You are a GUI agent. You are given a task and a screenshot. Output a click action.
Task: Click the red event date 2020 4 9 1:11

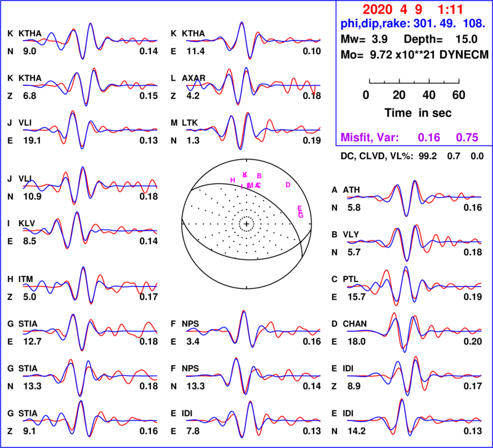(412, 9)
